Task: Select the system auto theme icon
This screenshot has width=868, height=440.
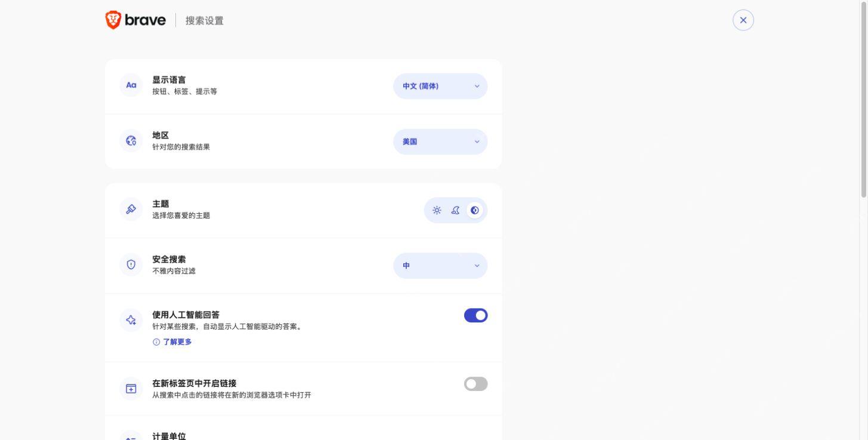Action: point(475,210)
